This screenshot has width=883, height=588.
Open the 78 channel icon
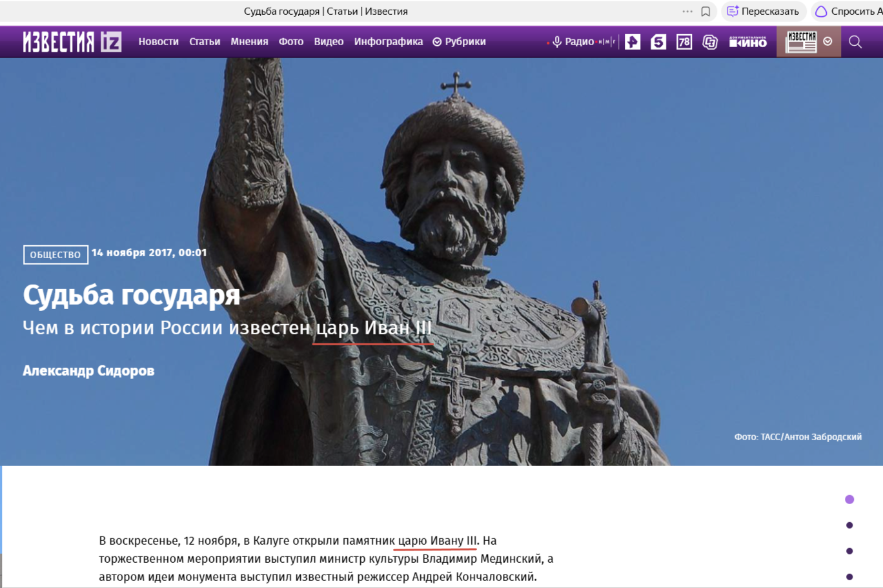(684, 42)
